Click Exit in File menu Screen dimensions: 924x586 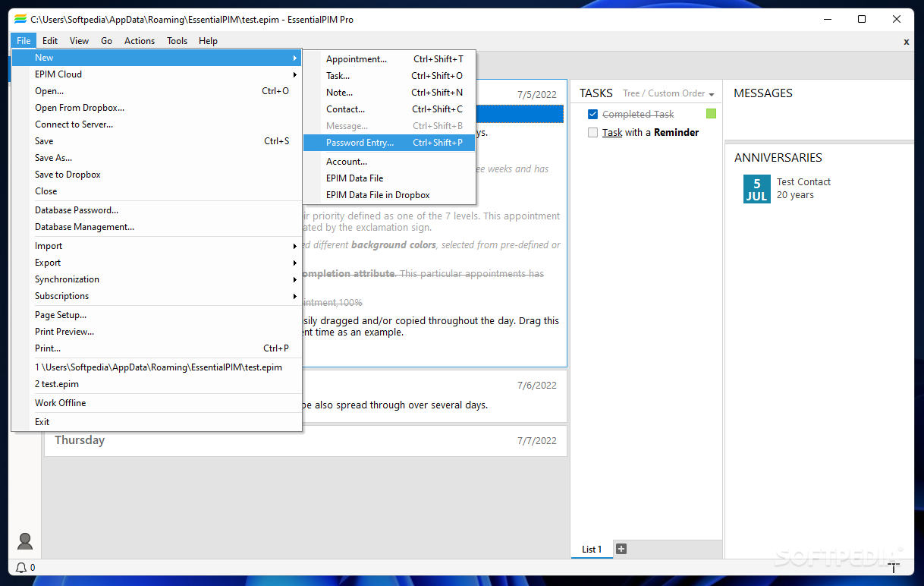[x=157, y=422]
